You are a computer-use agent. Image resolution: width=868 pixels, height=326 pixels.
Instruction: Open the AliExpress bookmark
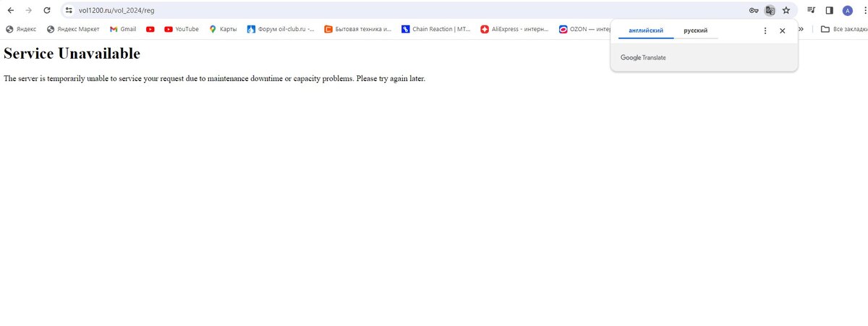coord(514,29)
